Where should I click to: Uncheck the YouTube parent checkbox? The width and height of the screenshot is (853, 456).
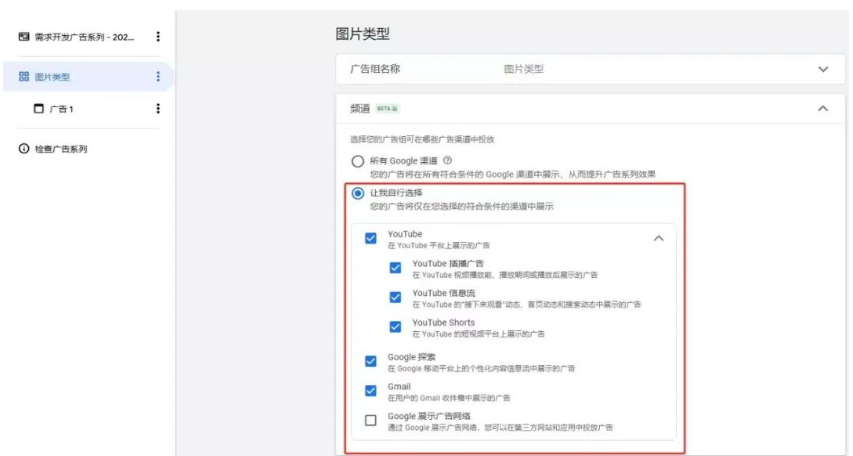[370, 238]
